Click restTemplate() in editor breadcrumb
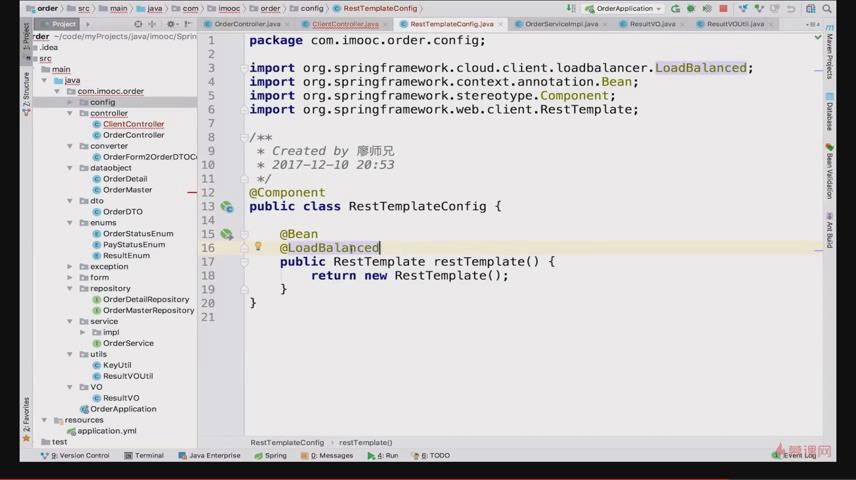 [365, 442]
